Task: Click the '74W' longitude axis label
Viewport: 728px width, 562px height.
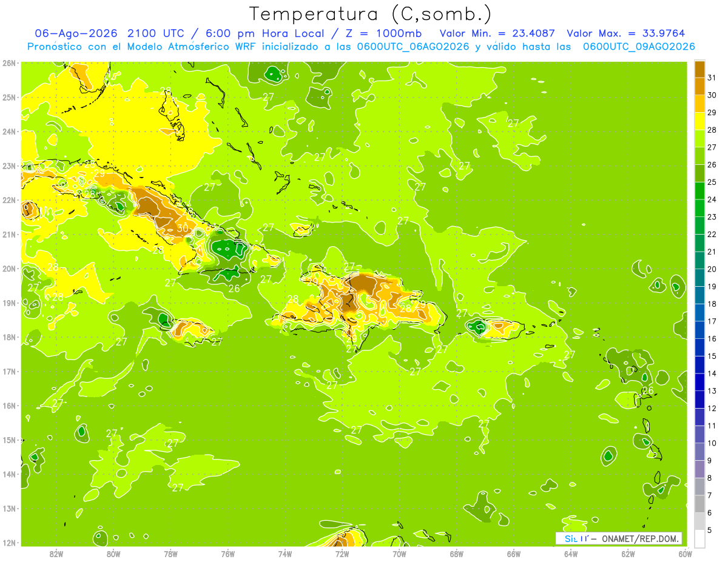Action: (285, 554)
